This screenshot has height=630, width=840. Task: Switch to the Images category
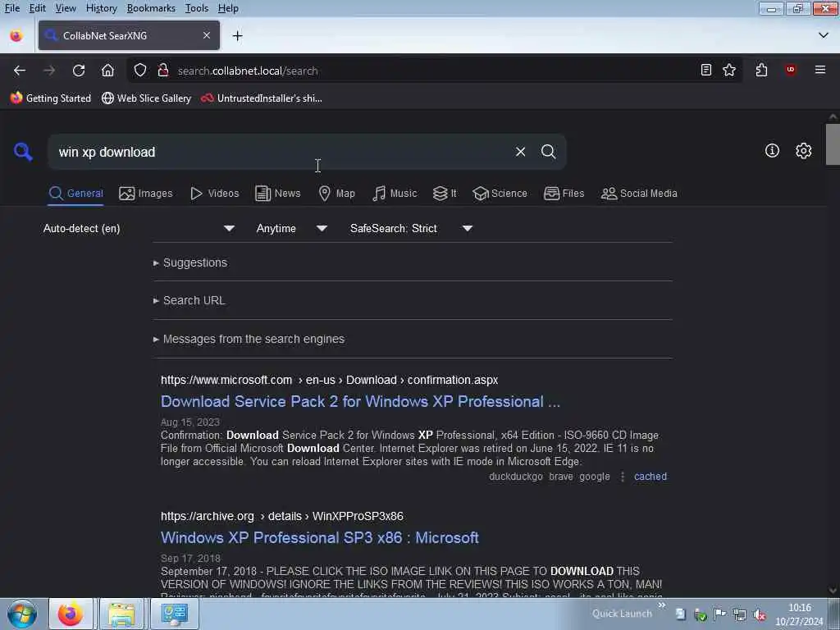click(x=146, y=194)
